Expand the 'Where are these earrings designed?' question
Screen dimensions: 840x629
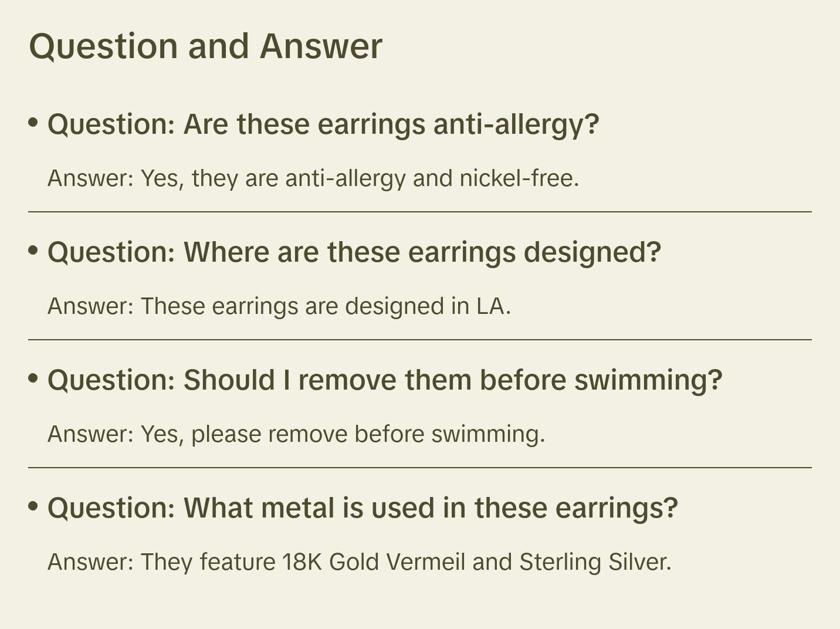click(x=354, y=252)
